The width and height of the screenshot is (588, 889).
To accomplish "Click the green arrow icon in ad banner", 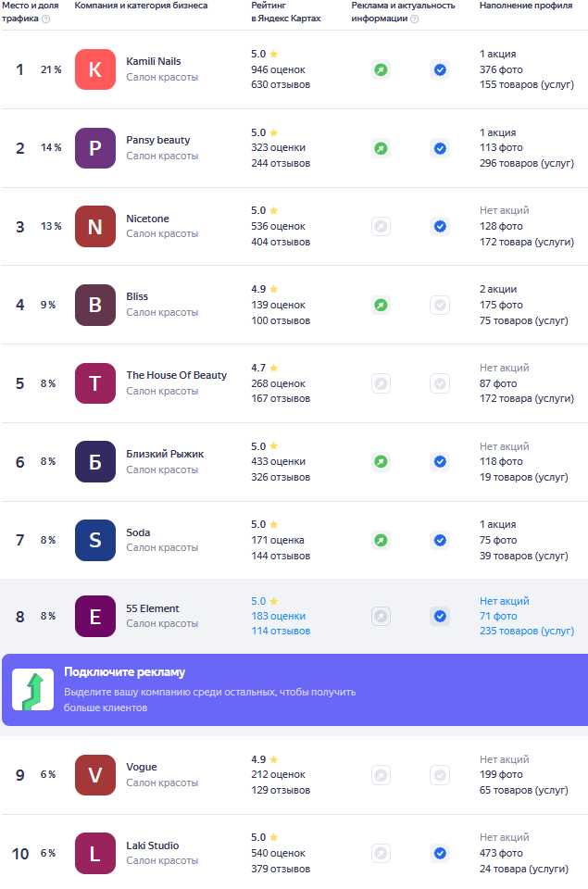I will tap(33, 689).
